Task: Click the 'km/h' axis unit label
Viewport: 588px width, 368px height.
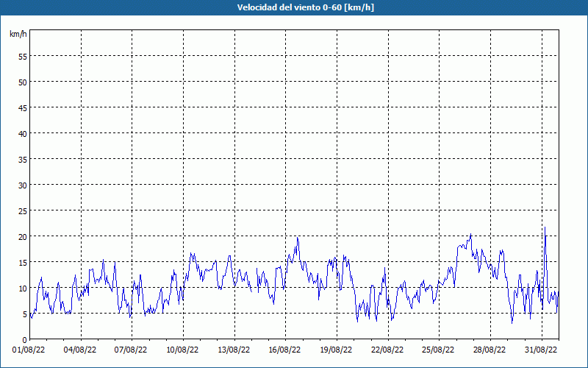Action: (x=18, y=34)
